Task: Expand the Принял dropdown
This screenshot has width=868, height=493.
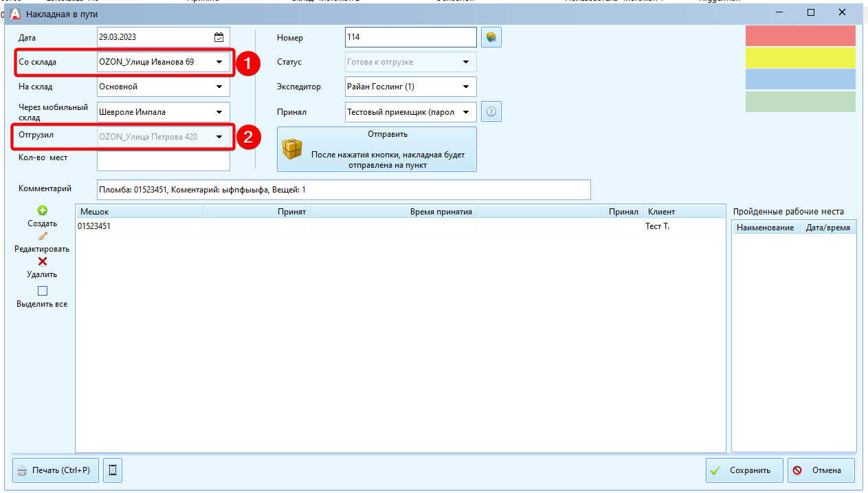Action: (466, 111)
